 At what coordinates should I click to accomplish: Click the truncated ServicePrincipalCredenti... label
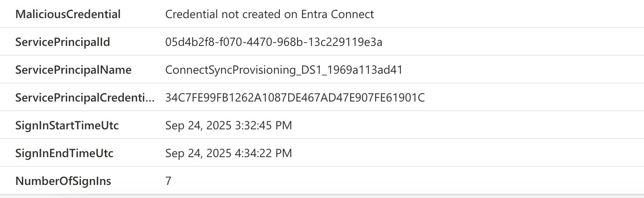pyautogui.click(x=85, y=98)
